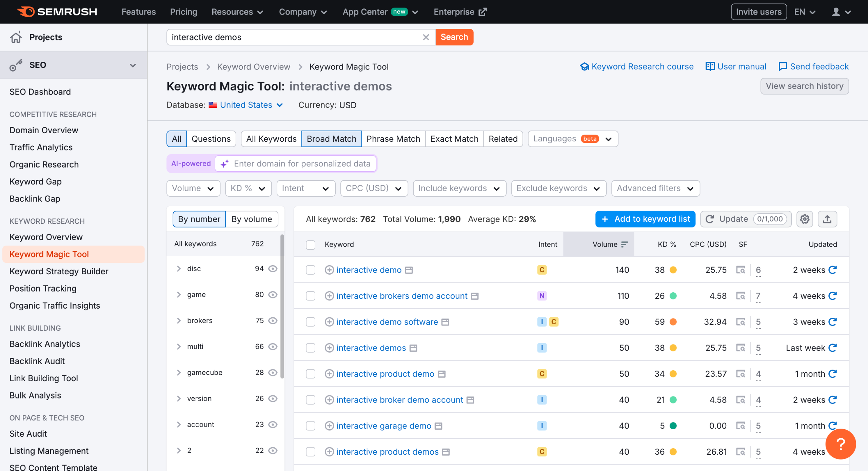Click the keyword groups panel scrollbar
Viewport: 868px width, 471px height.
282,305
